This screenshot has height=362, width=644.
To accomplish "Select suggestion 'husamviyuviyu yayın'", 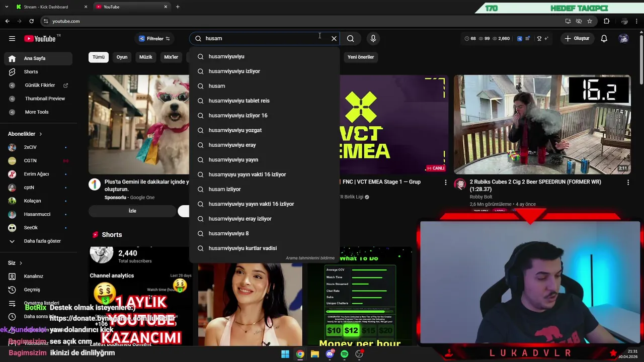I will pos(265,160).
